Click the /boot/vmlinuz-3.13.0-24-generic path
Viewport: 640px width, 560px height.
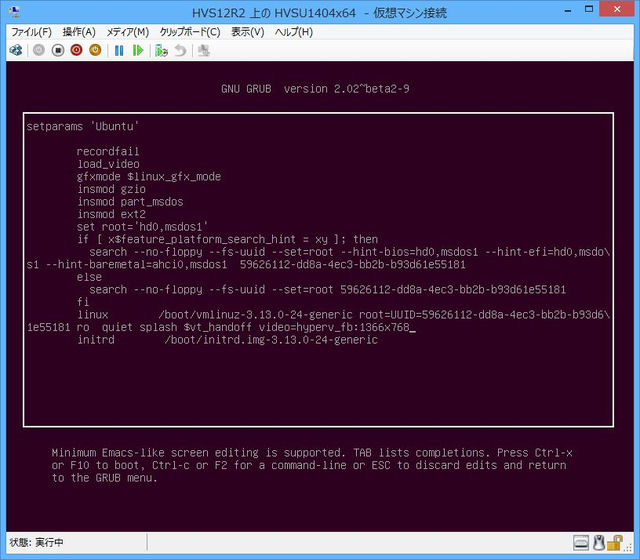(x=256, y=315)
